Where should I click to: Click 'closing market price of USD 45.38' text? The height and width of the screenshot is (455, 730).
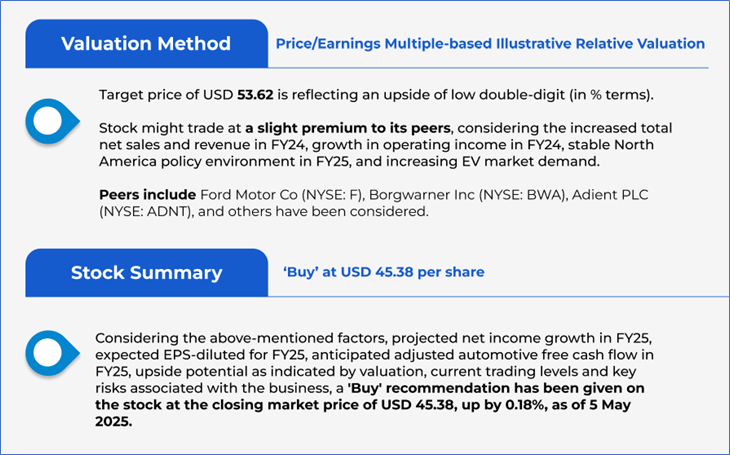(x=341, y=403)
